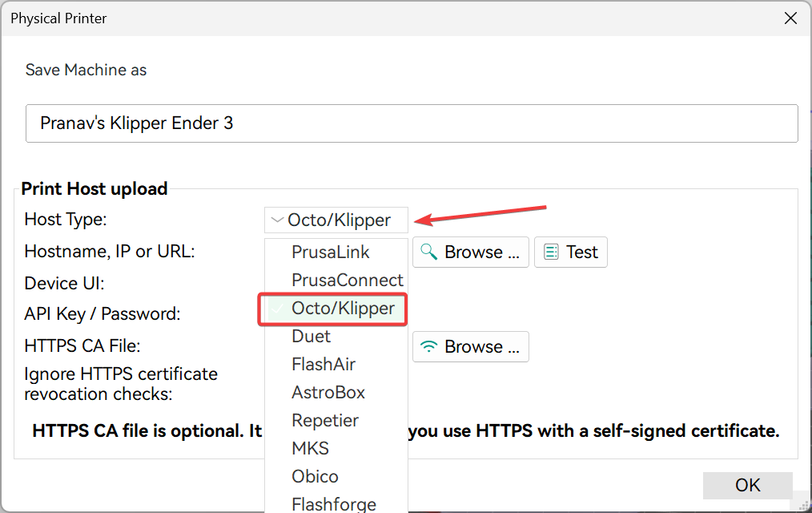This screenshot has width=812, height=513.
Task: Select Octo/Klipper in the dropdown list
Action: coord(336,309)
